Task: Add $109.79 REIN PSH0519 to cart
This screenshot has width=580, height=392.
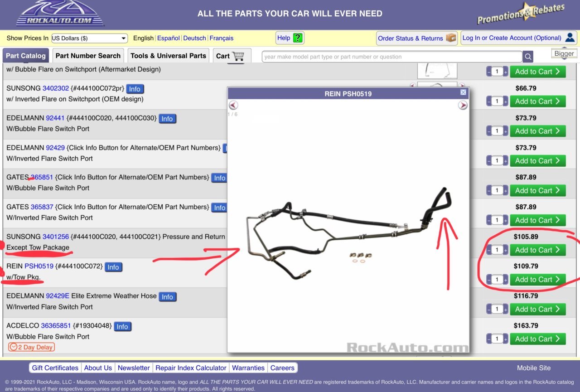Action: [x=538, y=280]
